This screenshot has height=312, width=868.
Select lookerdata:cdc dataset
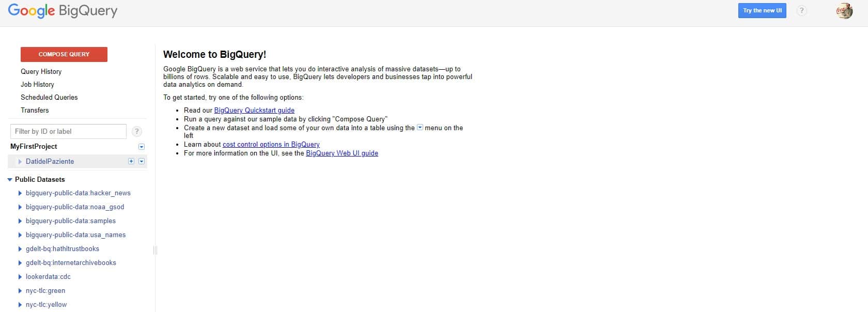click(x=48, y=277)
